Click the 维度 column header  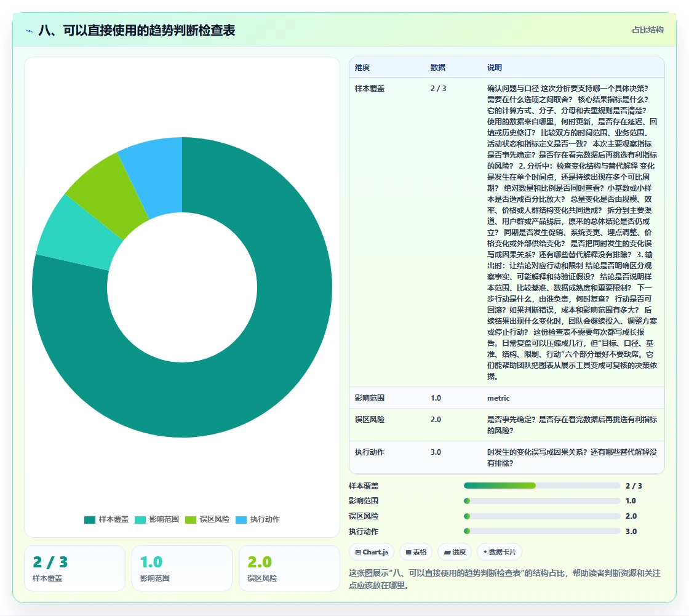pyautogui.click(x=362, y=67)
